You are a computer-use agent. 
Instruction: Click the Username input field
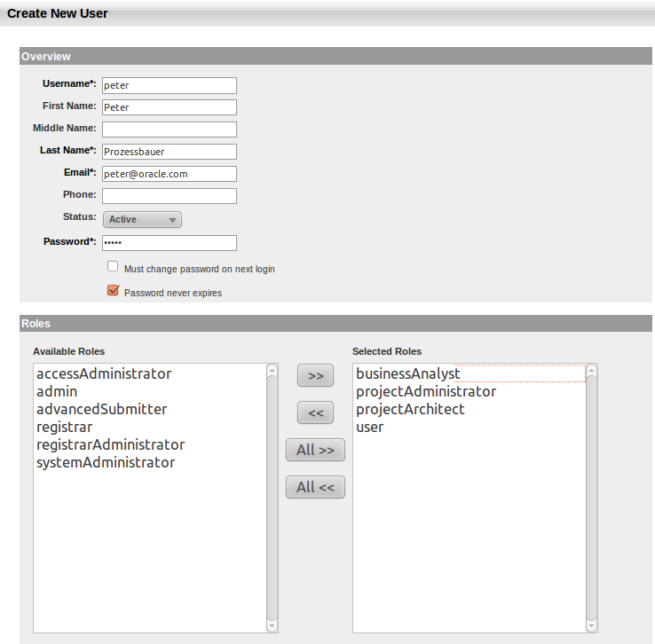[x=170, y=85]
